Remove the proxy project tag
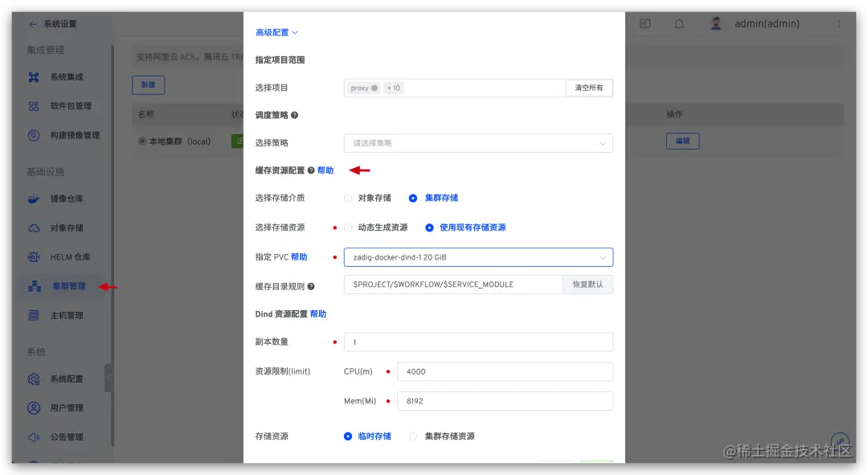The width and height of the screenshot is (868, 475). 375,88
